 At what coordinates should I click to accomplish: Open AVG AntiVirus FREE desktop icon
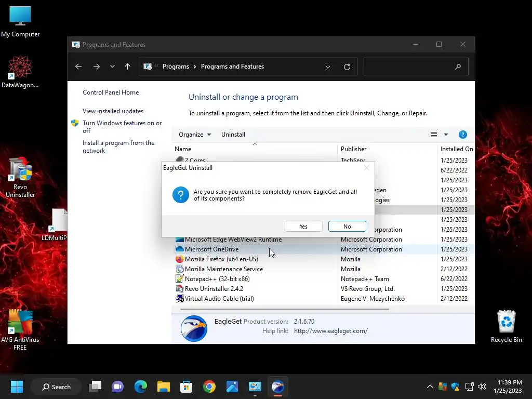(x=20, y=329)
